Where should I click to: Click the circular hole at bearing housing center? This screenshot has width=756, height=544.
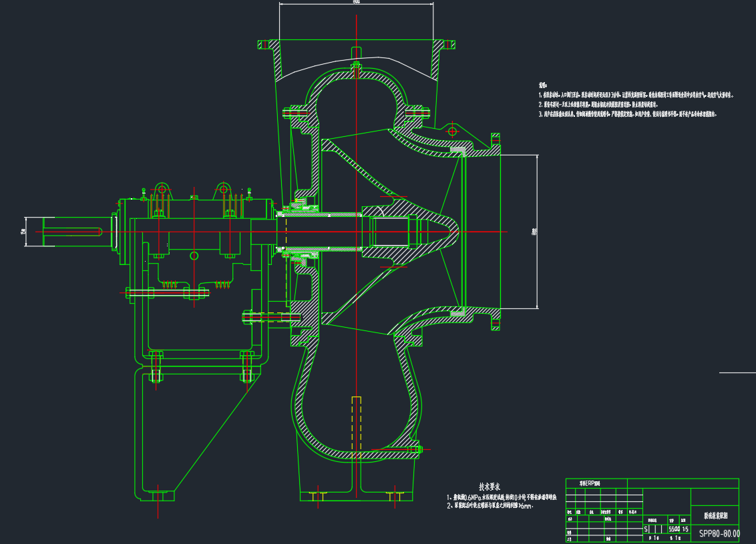point(194,256)
